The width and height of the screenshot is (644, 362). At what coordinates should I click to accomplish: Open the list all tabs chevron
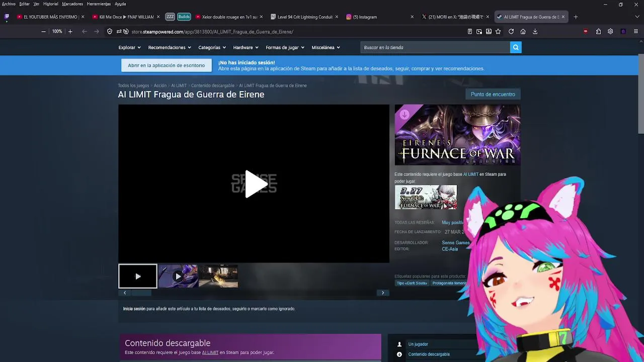(x=636, y=17)
